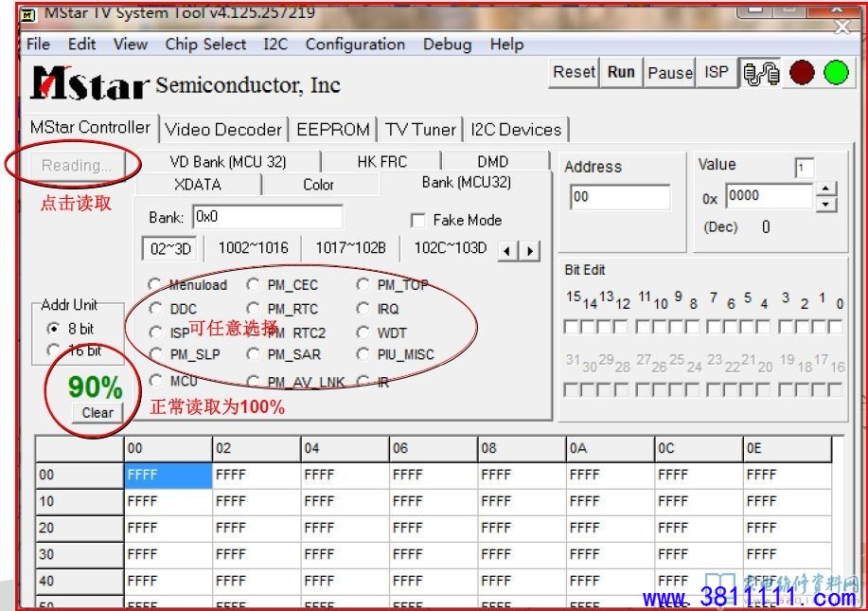Screen dimensions: 868x611
Task: Select the 8 bit address unit
Action: tap(54, 329)
